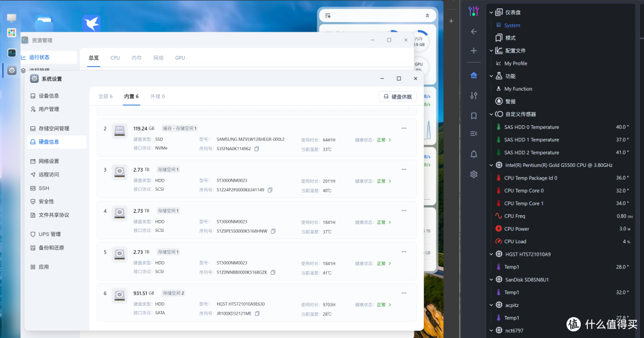Screen dimensions: 644x338
Task: Open the CPU tab in resource manager
Action: (x=115, y=58)
